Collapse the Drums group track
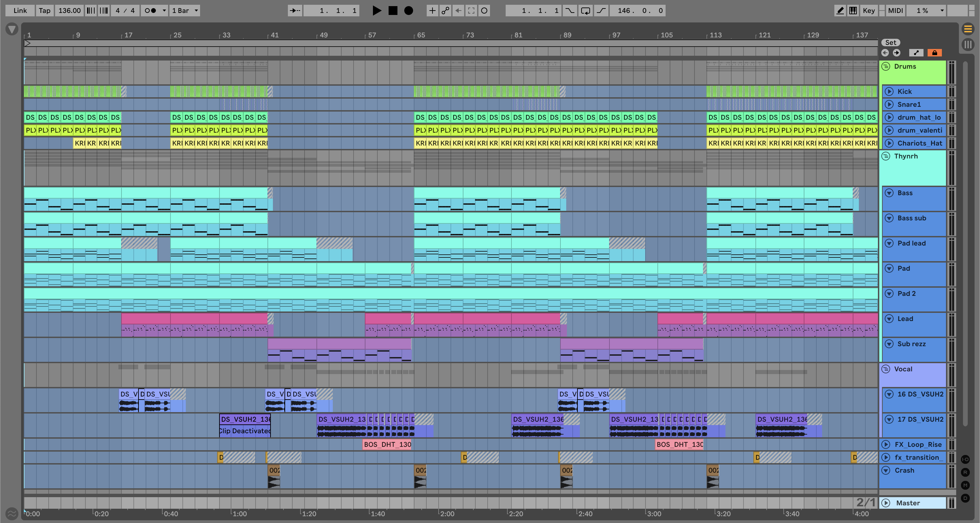 [886, 67]
